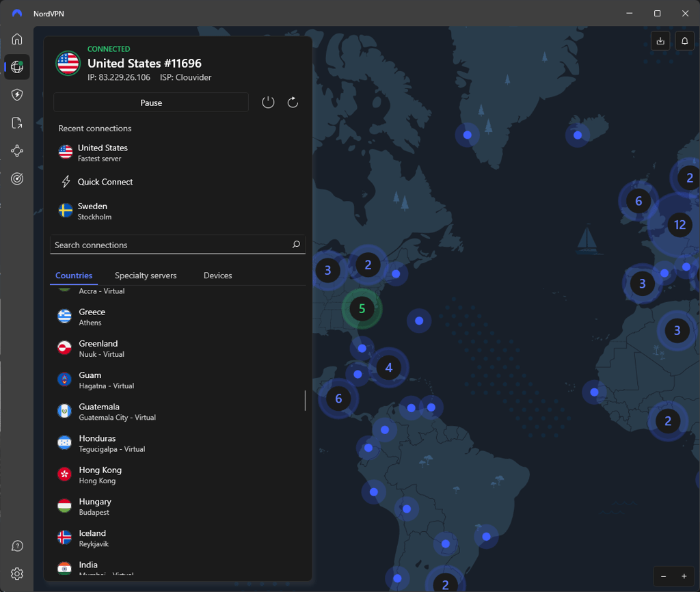Click the Iceland flag icon
Screen dimensions: 700x592
(x=64, y=537)
